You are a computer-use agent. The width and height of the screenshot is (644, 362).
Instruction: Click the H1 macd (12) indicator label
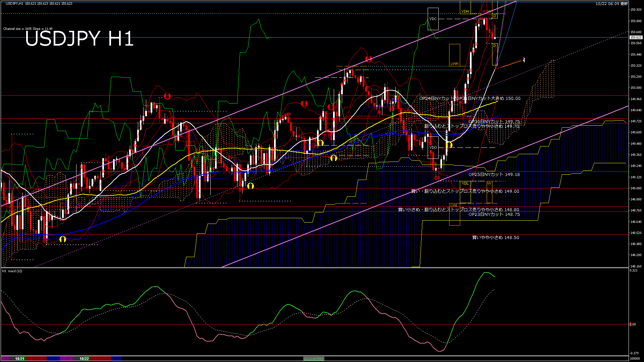coord(12,271)
